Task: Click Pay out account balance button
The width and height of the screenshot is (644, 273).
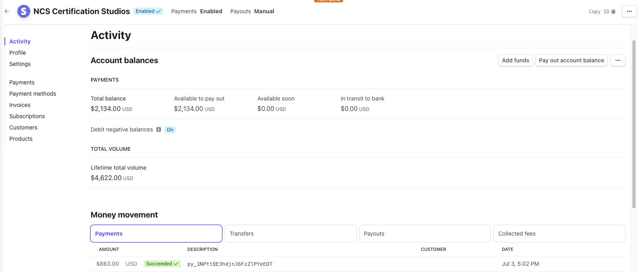Action: 571,60
